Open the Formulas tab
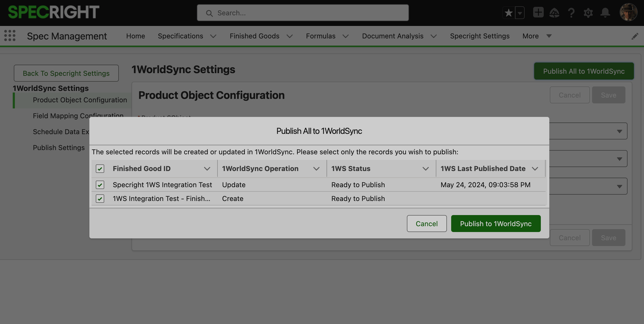The height and width of the screenshot is (324, 644). tap(320, 36)
